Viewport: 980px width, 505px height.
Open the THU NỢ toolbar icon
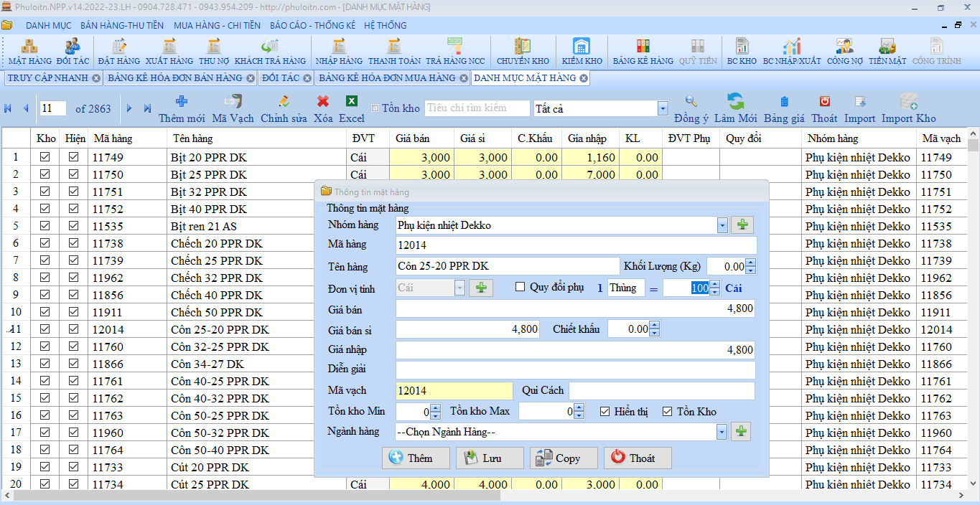pyautogui.click(x=214, y=52)
